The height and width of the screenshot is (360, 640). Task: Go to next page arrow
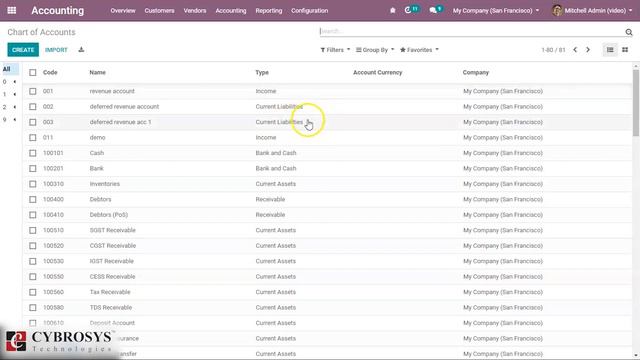tap(588, 50)
